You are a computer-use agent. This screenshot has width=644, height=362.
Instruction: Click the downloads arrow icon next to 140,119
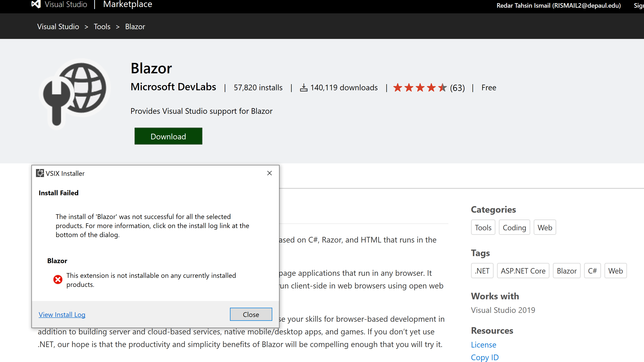click(304, 87)
